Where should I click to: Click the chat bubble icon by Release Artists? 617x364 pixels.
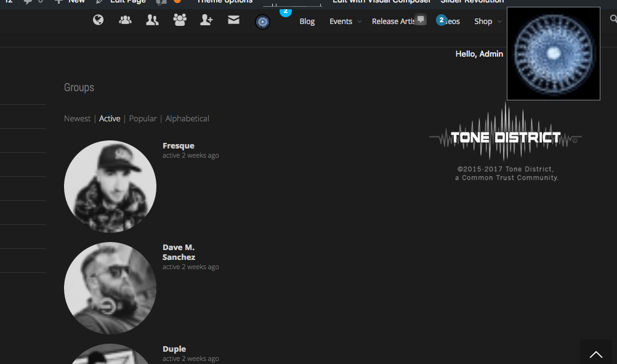[x=421, y=19]
